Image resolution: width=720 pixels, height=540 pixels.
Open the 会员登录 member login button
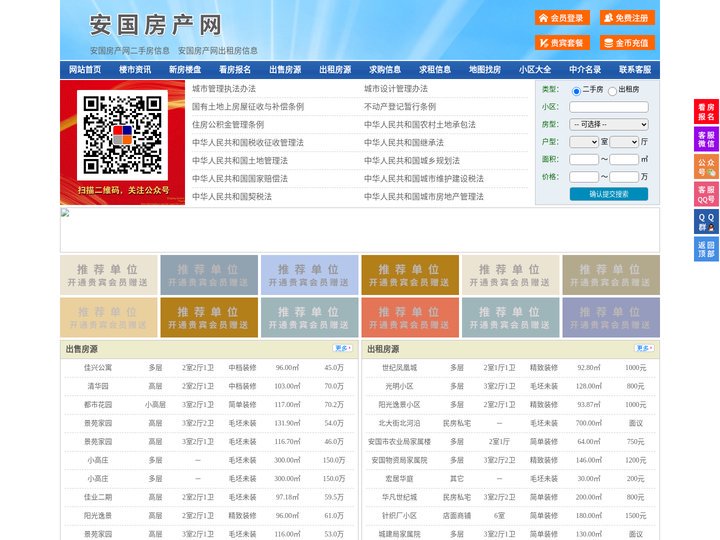562,18
